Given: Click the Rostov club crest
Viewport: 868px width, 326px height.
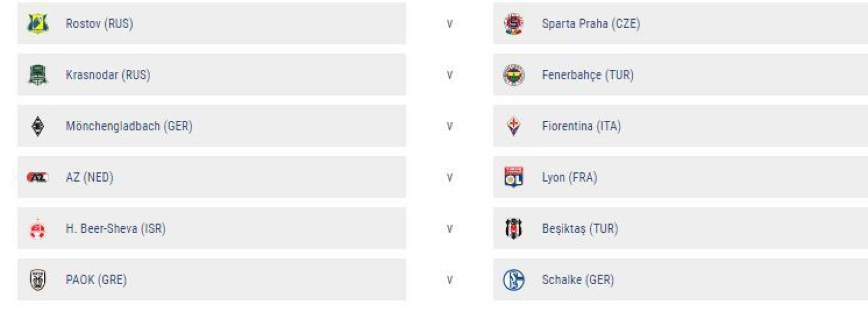Looking at the screenshot, I should point(38,23).
